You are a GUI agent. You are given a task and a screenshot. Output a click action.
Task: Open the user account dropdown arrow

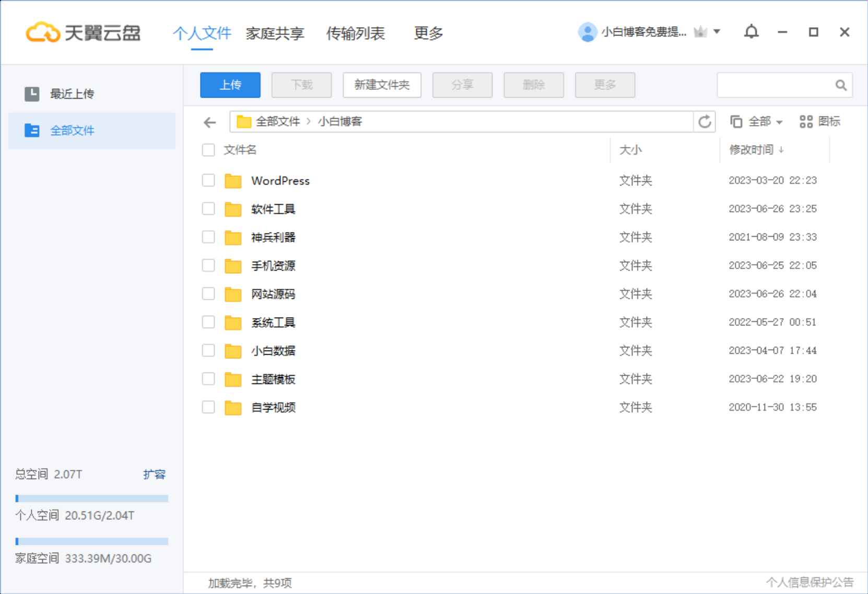(717, 32)
